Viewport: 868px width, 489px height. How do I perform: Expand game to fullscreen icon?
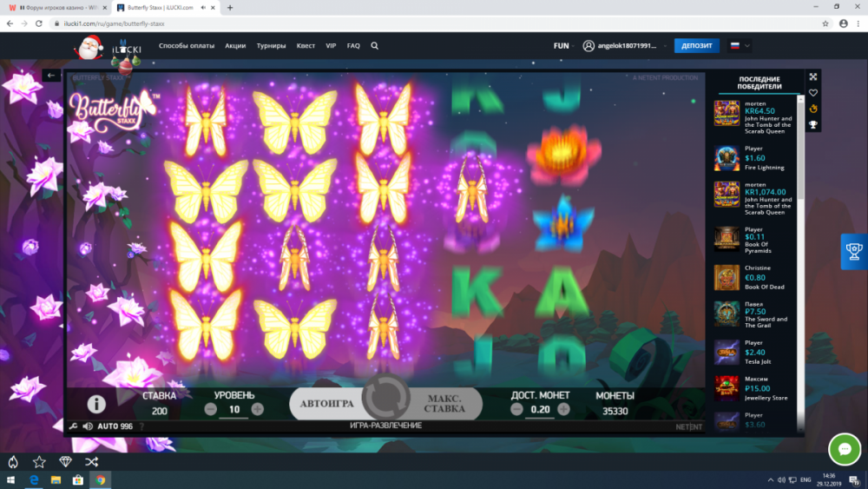coord(813,77)
